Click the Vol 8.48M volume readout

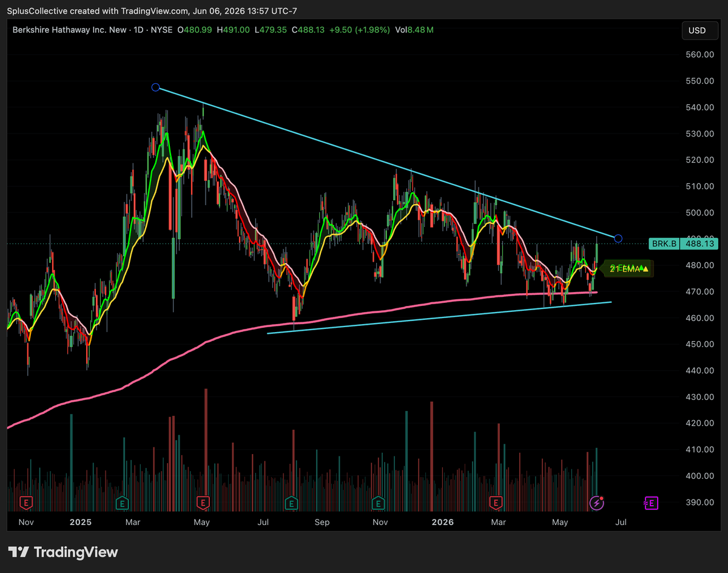[x=414, y=30]
